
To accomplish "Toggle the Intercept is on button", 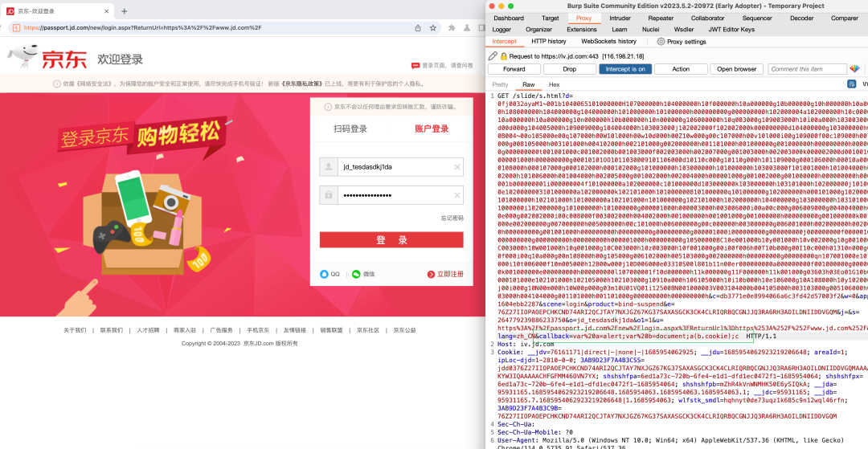I will (x=624, y=69).
